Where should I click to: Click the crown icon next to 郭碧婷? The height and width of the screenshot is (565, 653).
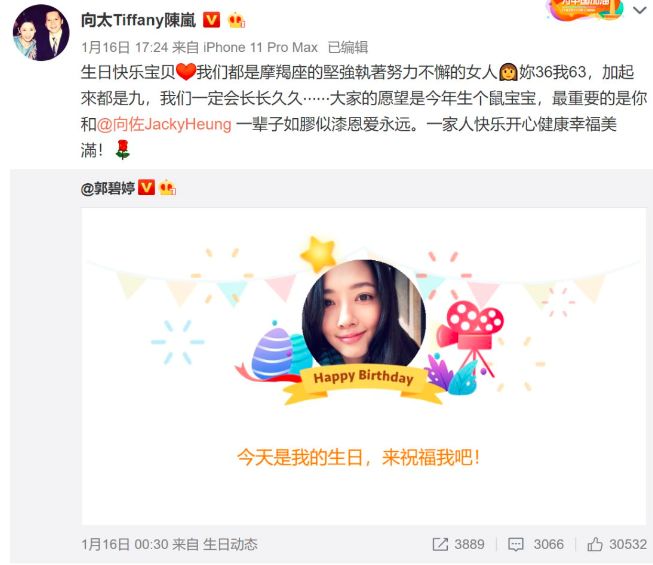(167, 187)
